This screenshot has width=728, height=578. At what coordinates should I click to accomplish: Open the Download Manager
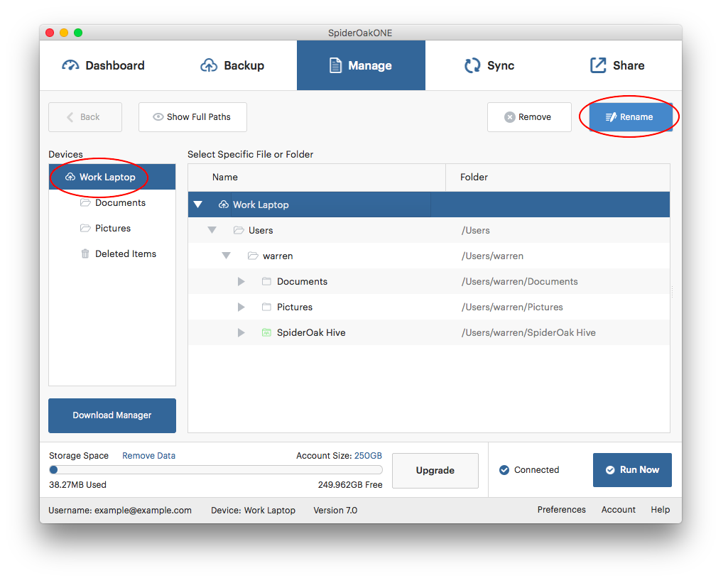click(112, 415)
